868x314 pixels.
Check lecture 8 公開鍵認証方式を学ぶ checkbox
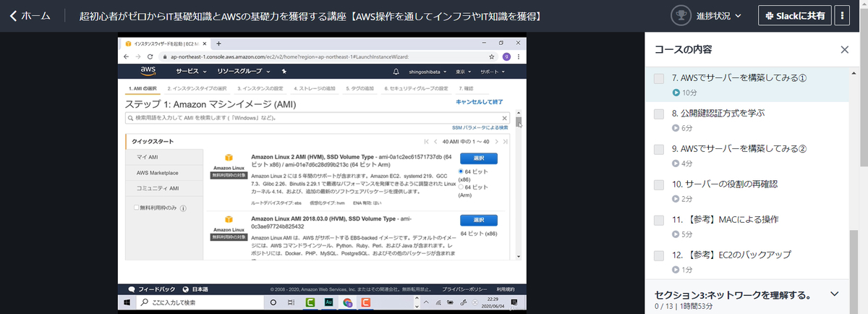(659, 114)
